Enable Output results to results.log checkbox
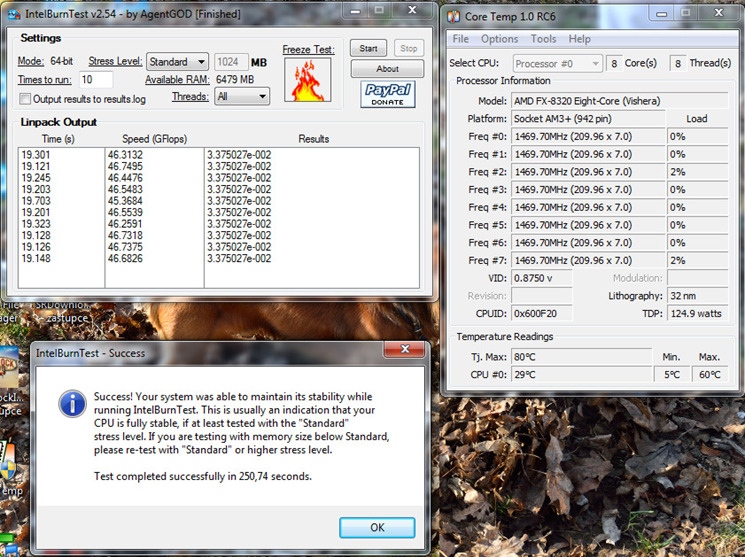Image resolution: width=745 pixels, height=557 pixels. [25, 99]
